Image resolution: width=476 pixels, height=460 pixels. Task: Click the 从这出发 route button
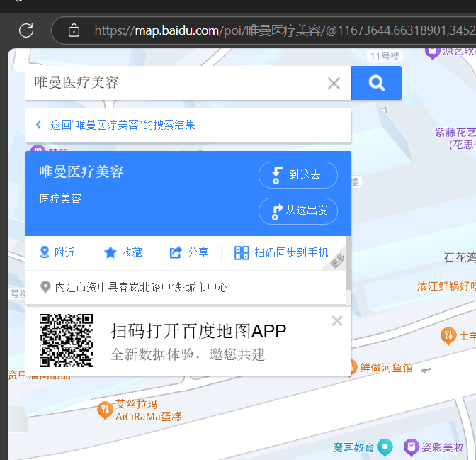297,211
